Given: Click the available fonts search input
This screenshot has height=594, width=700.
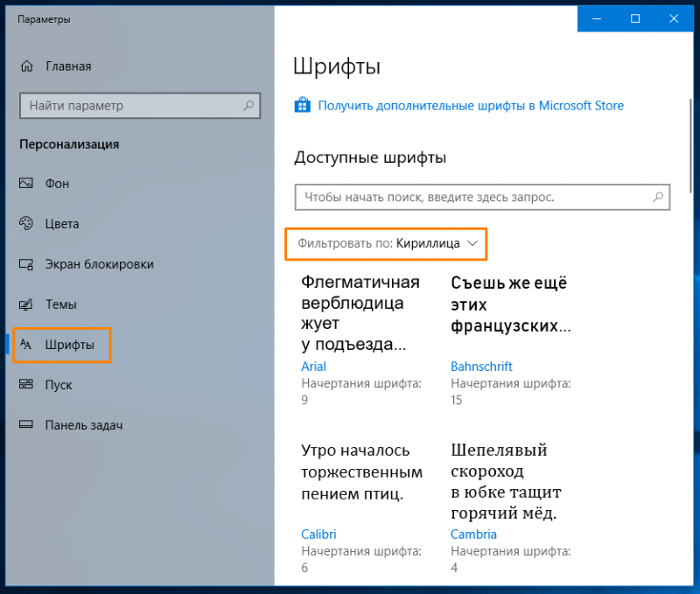Looking at the screenshot, I should click(482, 197).
